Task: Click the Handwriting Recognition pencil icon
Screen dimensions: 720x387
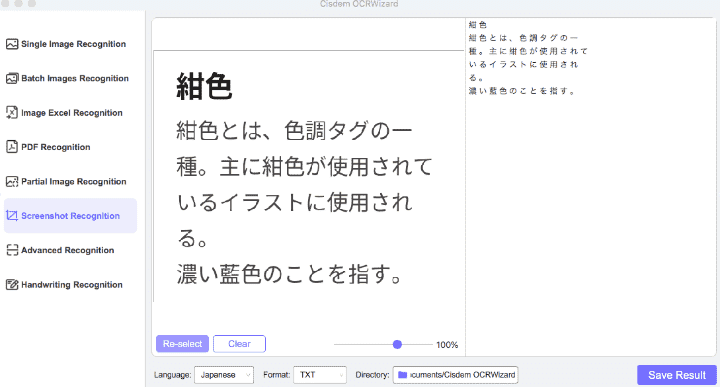Action: (x=12, y=285)
